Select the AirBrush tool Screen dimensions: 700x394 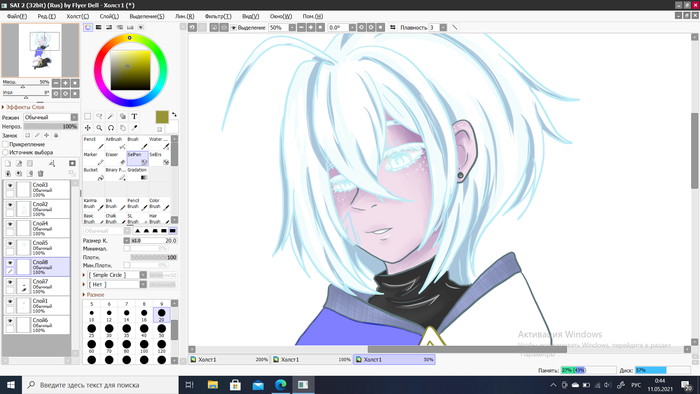(x=116, y=143)
